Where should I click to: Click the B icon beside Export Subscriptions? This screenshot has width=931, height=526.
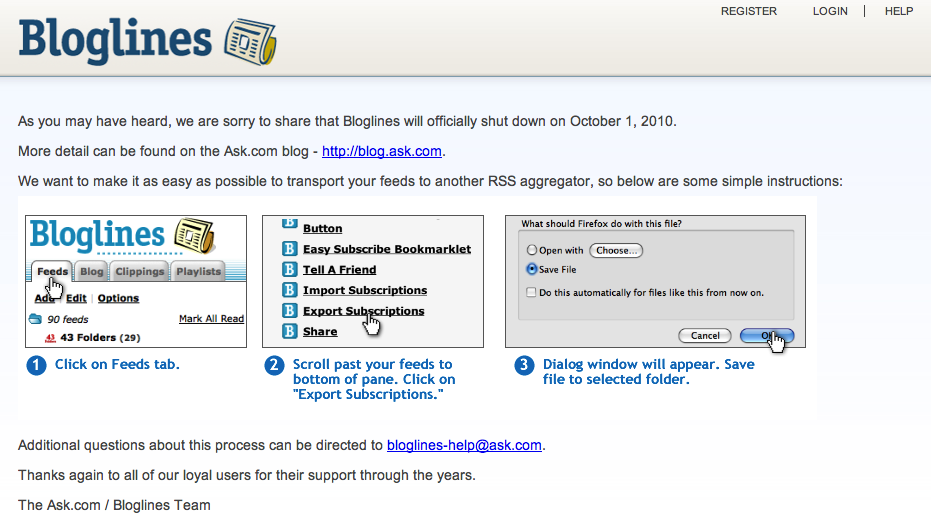pyautogui.click(x=289, y=310)
